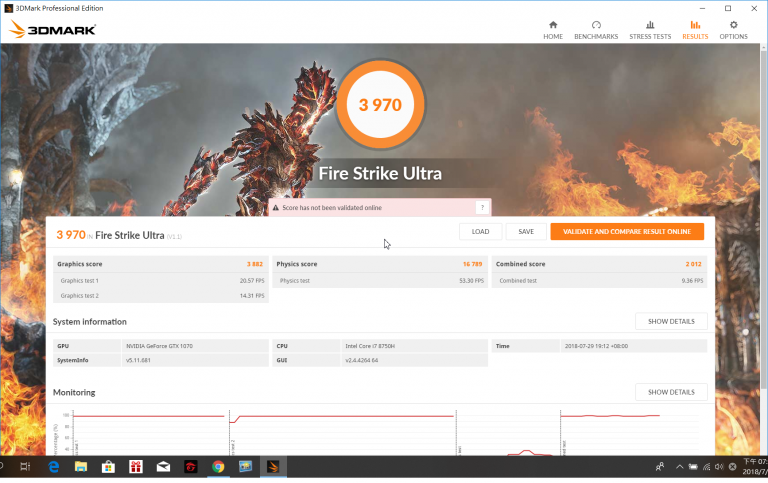Click the OPTIONS gear icon
This screenshot has height=483, width=768.
coord(733,24)
